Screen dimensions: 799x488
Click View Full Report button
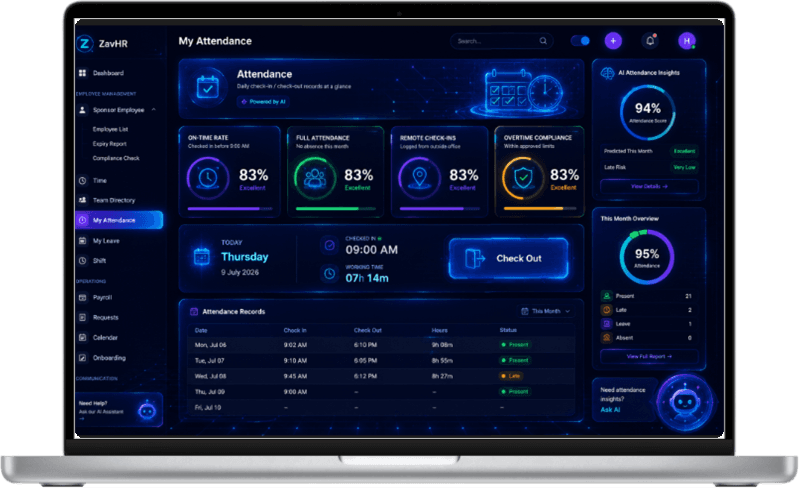point(649,357)
